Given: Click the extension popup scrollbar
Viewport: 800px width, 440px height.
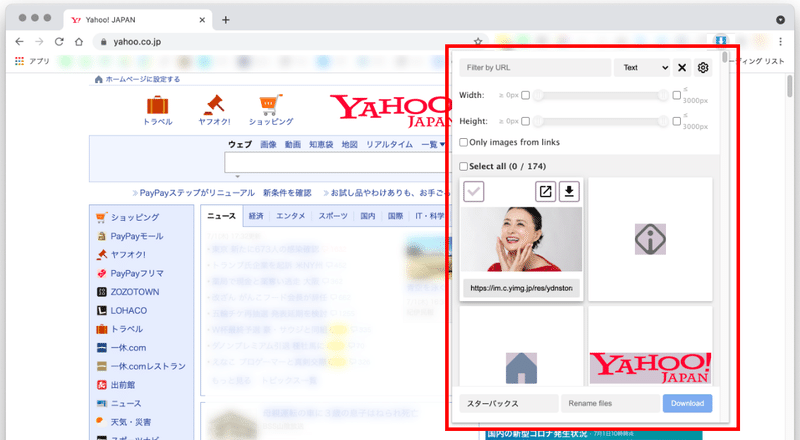Looking at the screenshot, I should [x=724, y=56].
